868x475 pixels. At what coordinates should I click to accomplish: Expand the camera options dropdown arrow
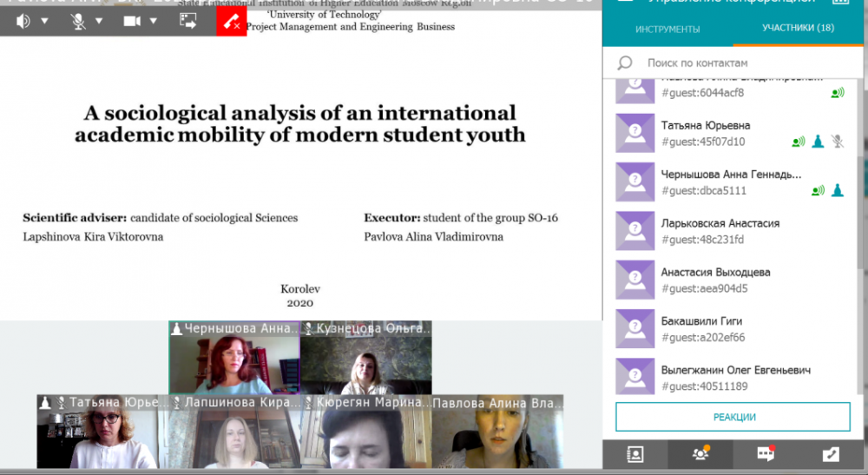154,22
